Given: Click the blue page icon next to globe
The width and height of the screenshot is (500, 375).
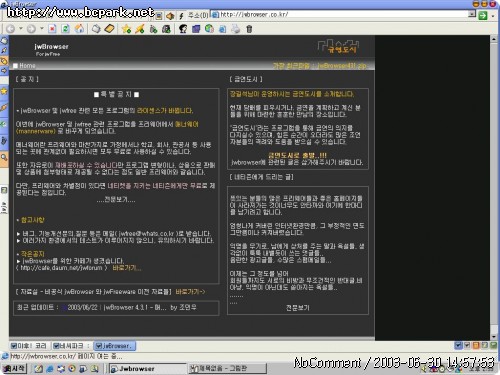Looking at the screenshot, I should pos(223,29).
